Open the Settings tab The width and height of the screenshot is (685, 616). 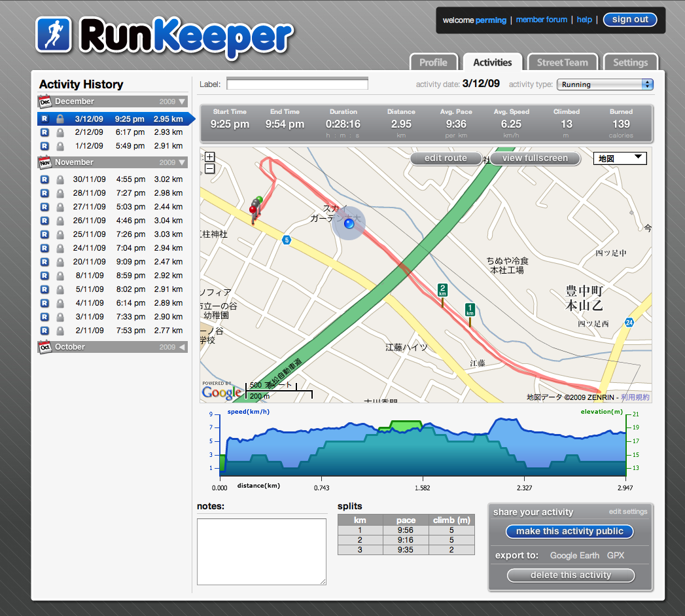pyautogui.click(x=631, y=62)
